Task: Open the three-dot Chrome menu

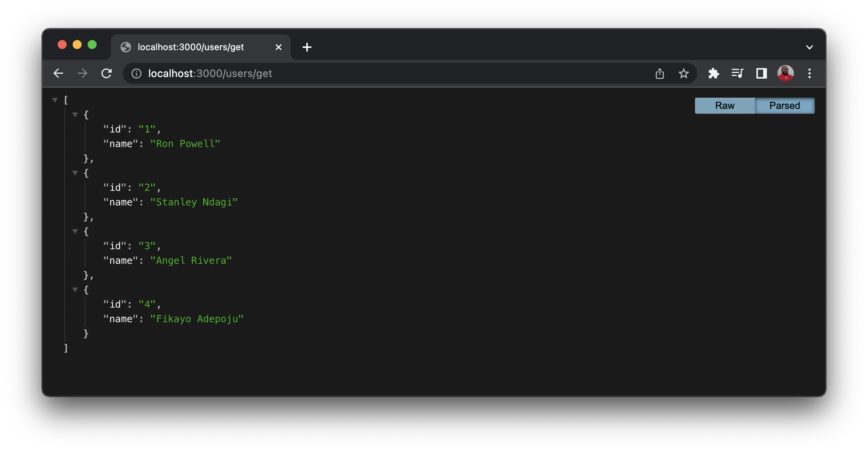Action: tap(810, 73)
